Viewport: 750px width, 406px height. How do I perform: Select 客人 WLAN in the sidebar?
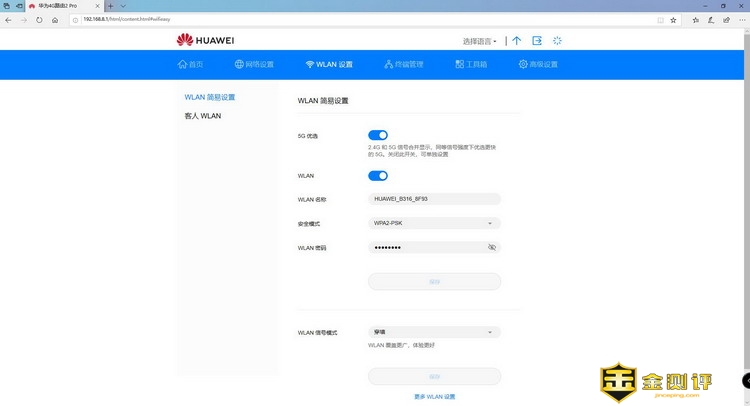pos(203,116)
